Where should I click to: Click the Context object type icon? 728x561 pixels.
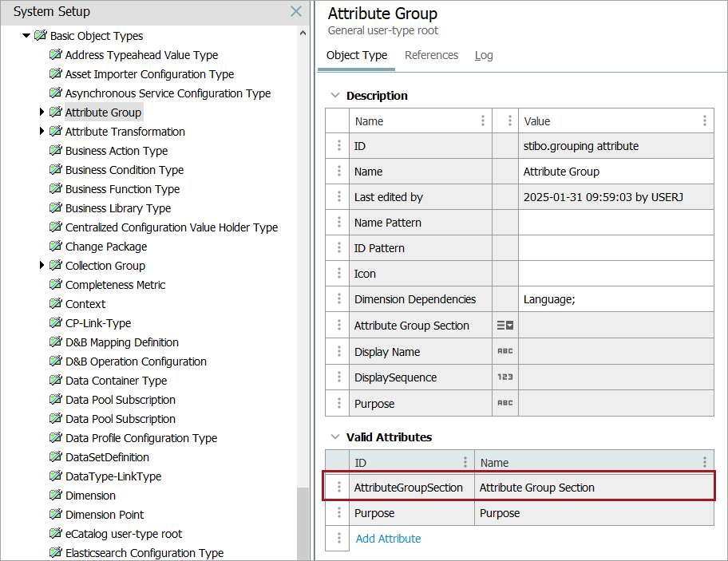(x=56, y=303)
